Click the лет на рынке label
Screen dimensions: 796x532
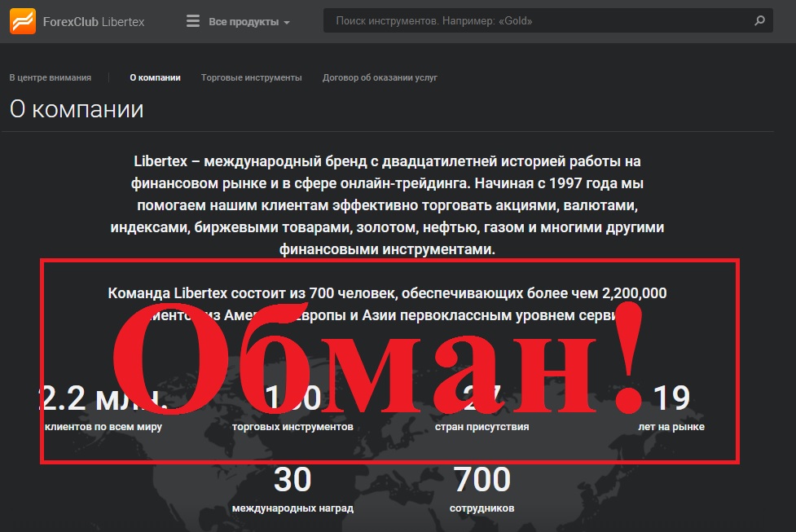pos(671,427)
